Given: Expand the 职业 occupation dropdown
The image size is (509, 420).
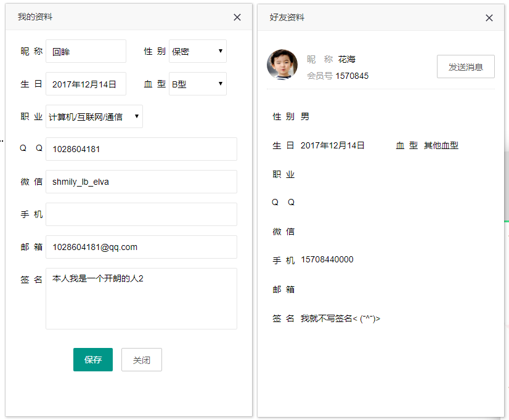Looking at the screenshot, I should tap(94, 116).
